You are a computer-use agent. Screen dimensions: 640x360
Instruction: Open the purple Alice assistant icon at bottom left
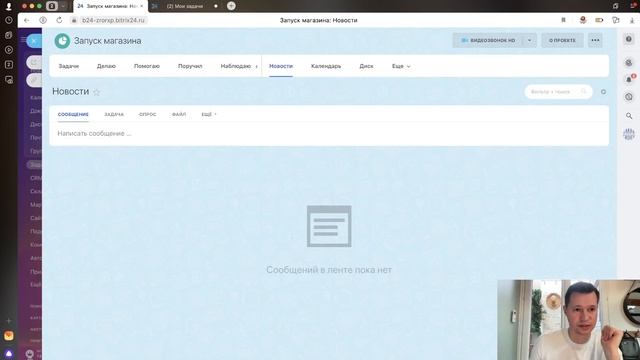pos(9,353)
